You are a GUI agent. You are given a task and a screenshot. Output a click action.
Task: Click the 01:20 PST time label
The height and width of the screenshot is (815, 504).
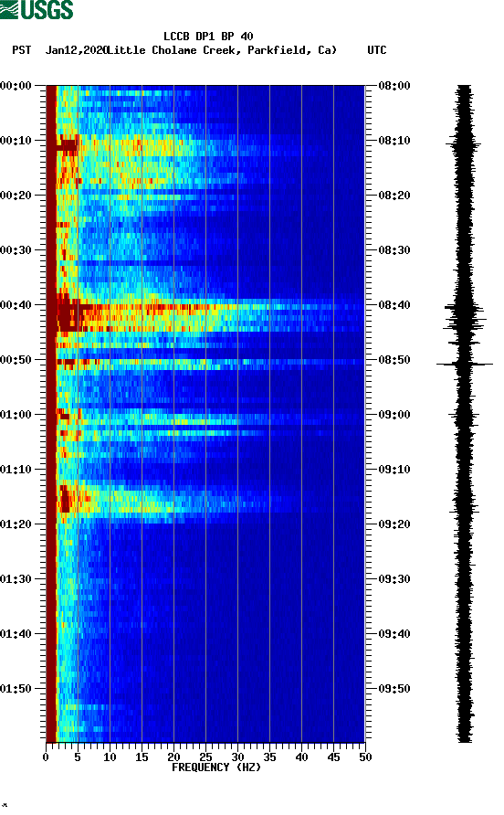(16, 524)
